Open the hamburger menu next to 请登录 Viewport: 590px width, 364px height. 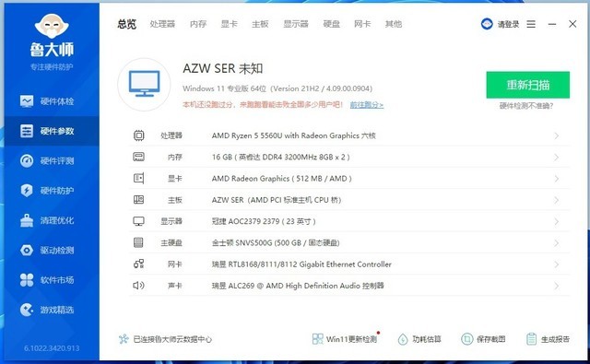[x=531, y=24]
